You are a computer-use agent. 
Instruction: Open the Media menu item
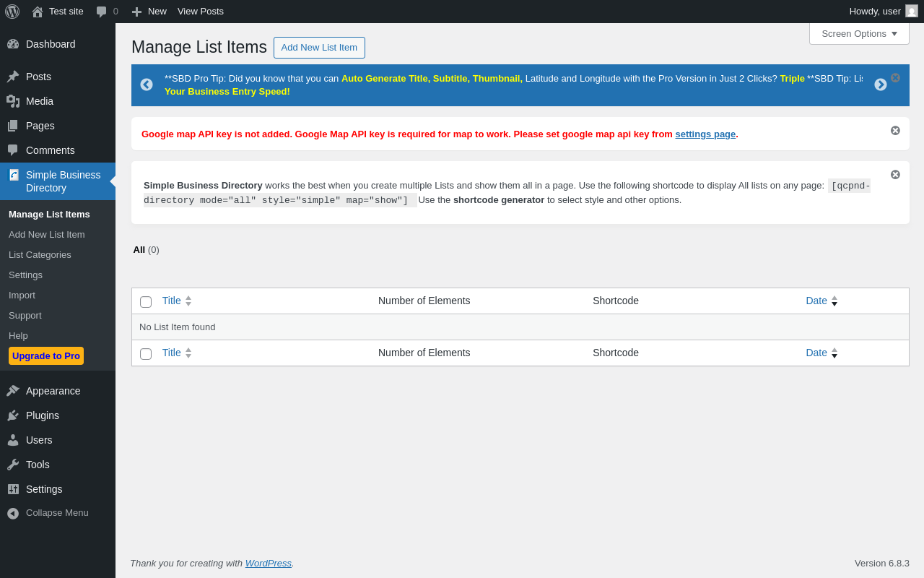pos(58,101)
